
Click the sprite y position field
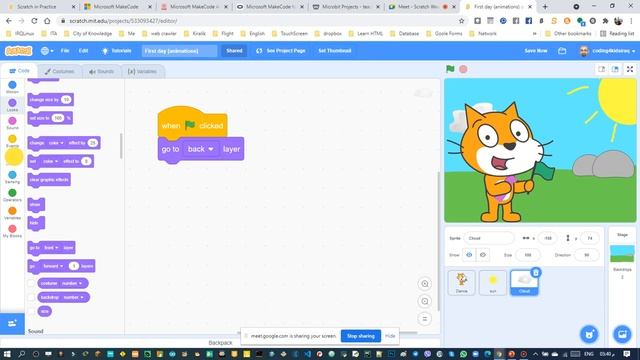coord(589,238)
